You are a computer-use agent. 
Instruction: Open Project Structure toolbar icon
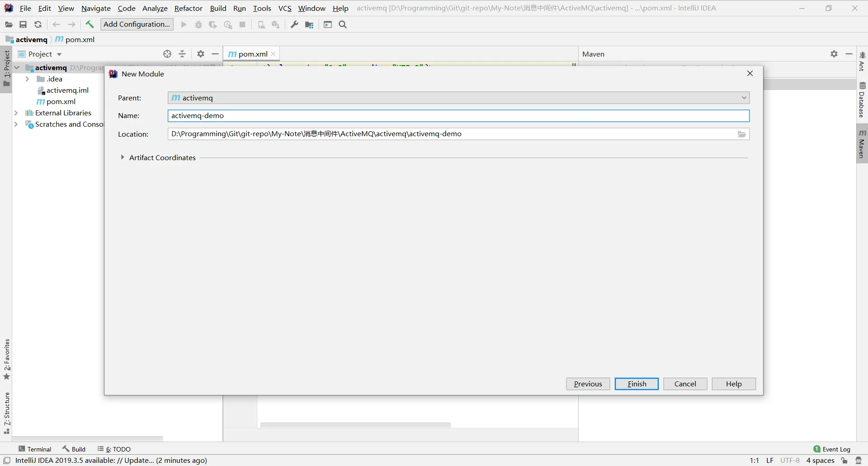[309, 24]
